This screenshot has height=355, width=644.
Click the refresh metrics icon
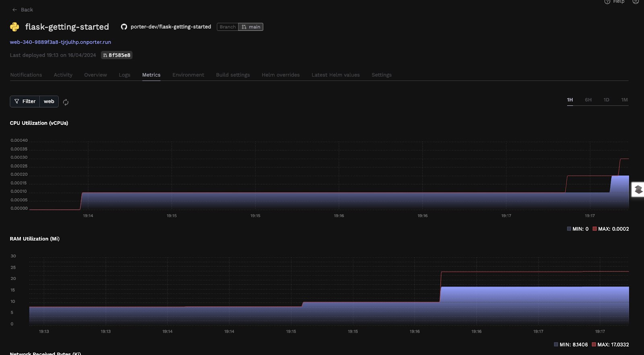66,102
